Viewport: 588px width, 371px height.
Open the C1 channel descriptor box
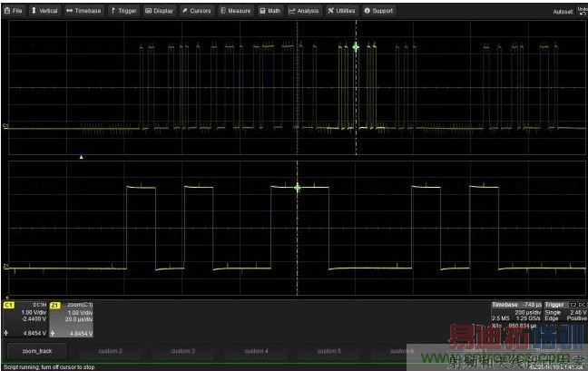tap(25, 318)
